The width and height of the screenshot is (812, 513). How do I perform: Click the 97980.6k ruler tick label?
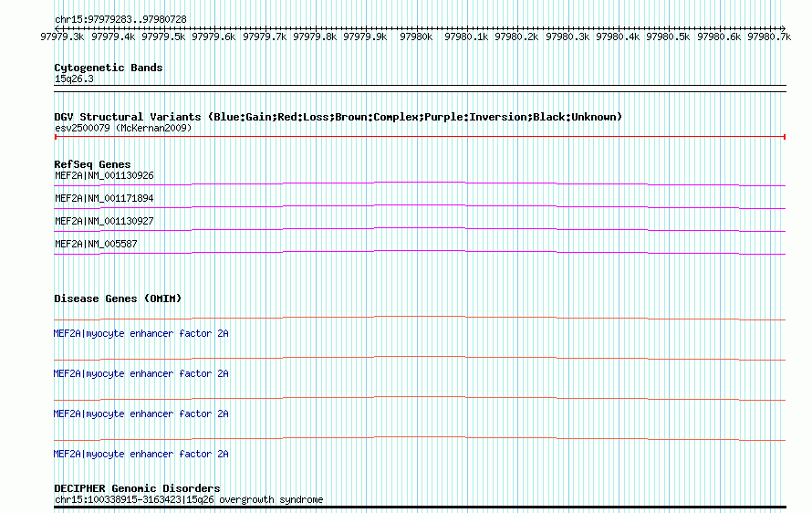tap(718, 37)
